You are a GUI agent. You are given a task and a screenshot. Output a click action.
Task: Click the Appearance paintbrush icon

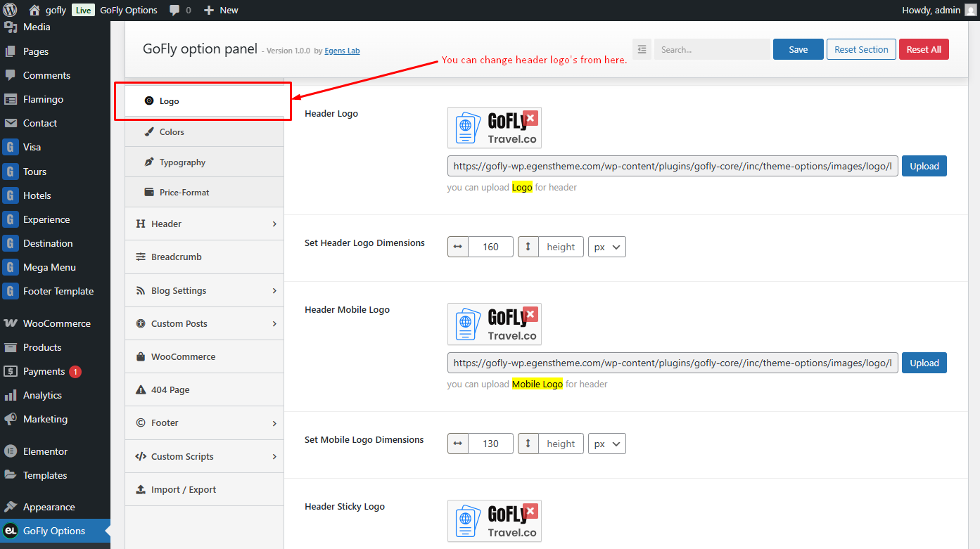(11, 507)
